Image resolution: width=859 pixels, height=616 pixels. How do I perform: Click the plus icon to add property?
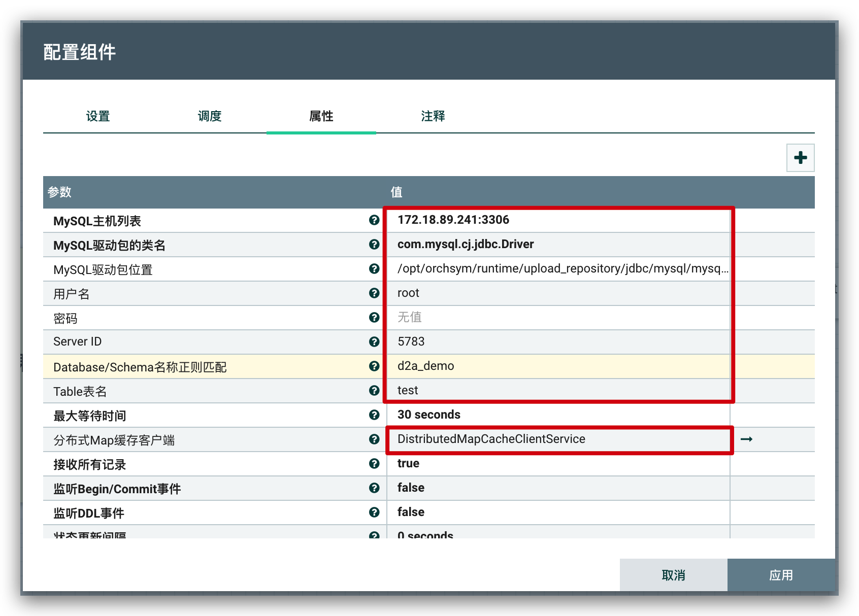coord(800,158)
